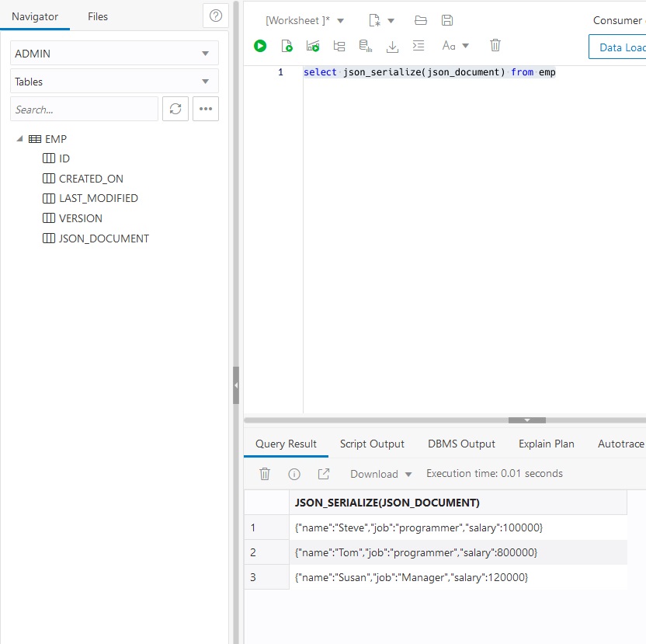Click the New file icon

374,20
